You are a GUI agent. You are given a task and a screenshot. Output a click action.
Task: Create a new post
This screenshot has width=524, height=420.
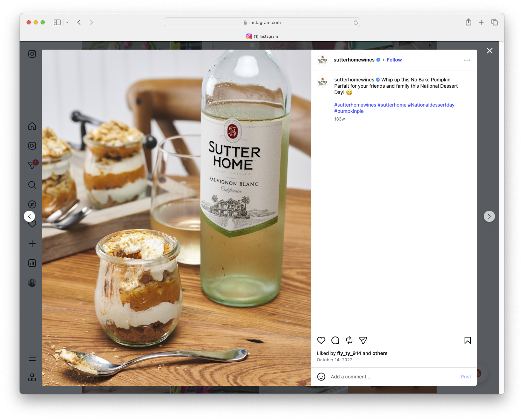coord(32,244)
